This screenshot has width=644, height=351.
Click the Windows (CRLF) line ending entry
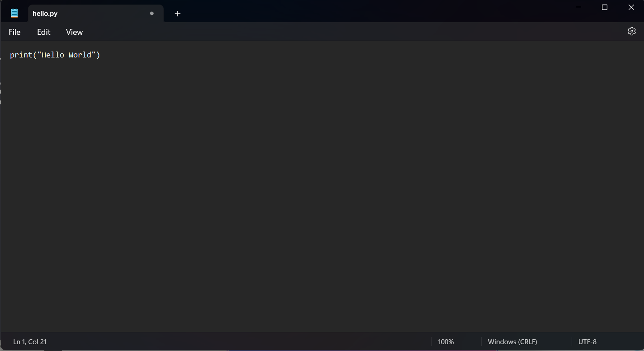(512, 342)
